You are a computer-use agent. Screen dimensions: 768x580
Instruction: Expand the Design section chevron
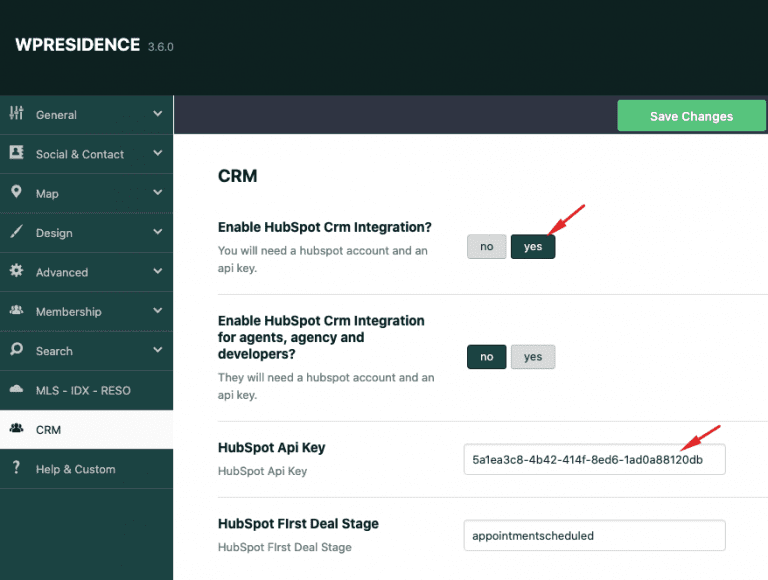click(x=158, y=232)
